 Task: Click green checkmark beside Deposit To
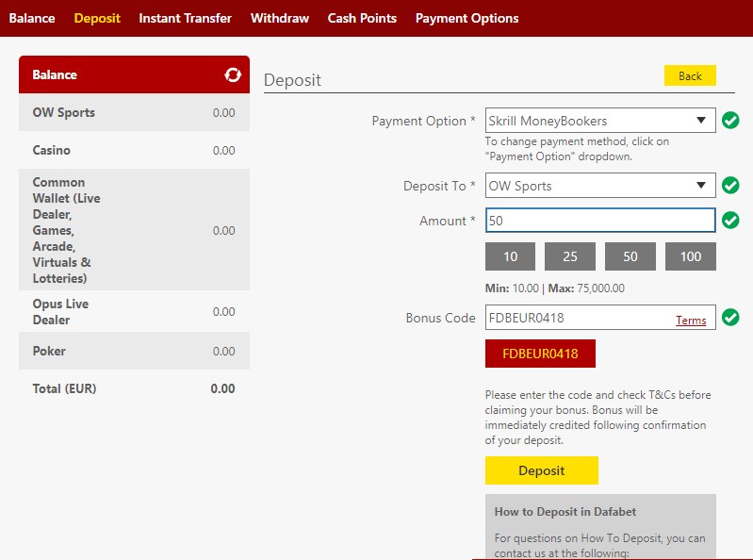click(730, 186)
